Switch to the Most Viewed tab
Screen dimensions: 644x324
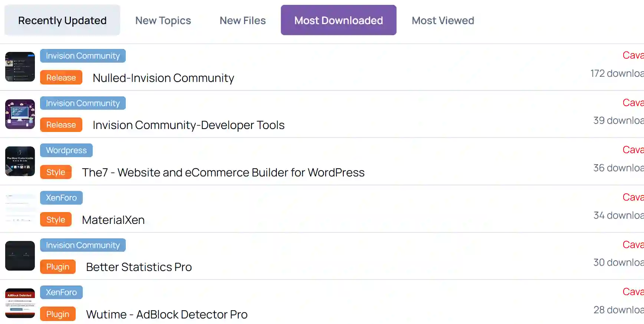(443, 20)
